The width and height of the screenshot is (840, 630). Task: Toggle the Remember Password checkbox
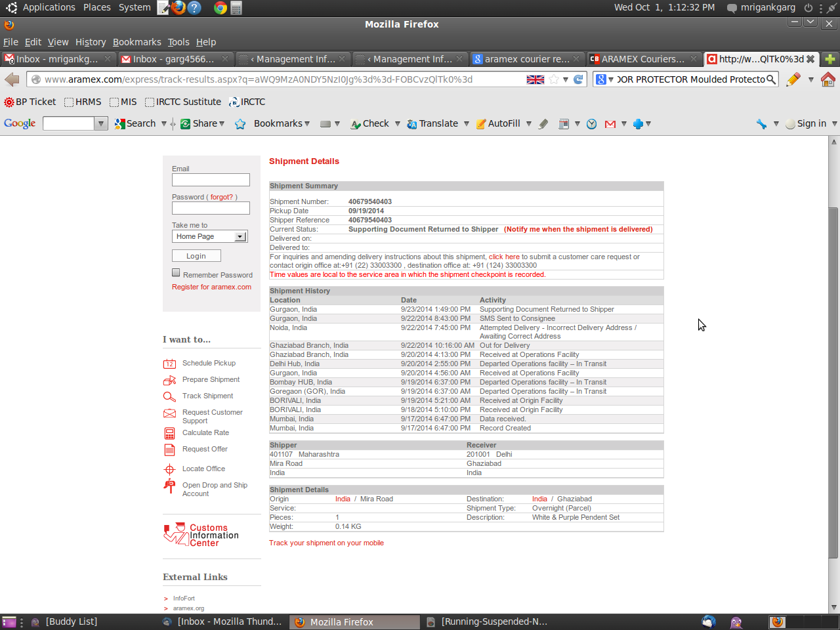click(176, 273)
